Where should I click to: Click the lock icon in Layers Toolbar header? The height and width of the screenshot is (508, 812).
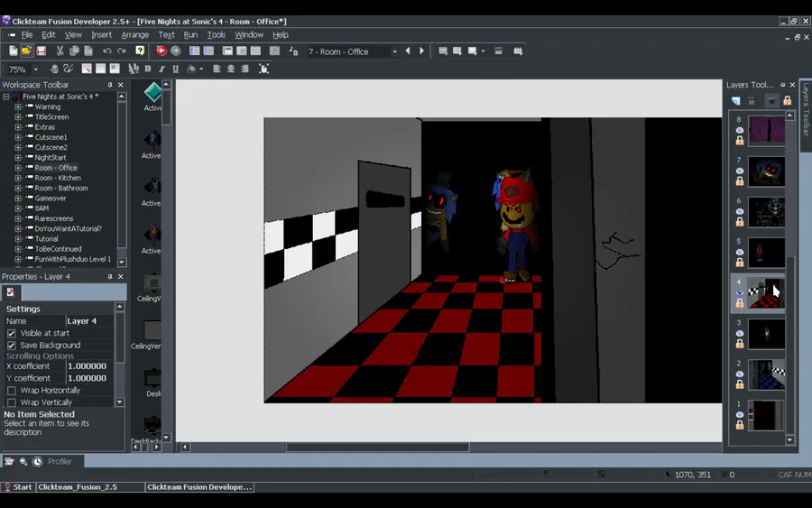pos(787,100)
